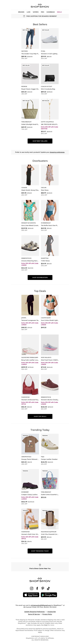The image size is (80, 644).
Task: Click Shop Top Deals button
Action: 40,416
